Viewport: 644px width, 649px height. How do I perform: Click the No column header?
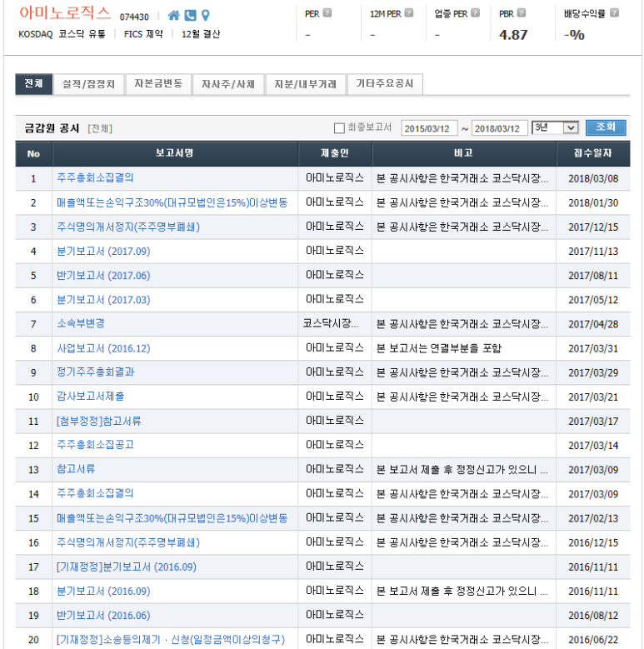33,154
